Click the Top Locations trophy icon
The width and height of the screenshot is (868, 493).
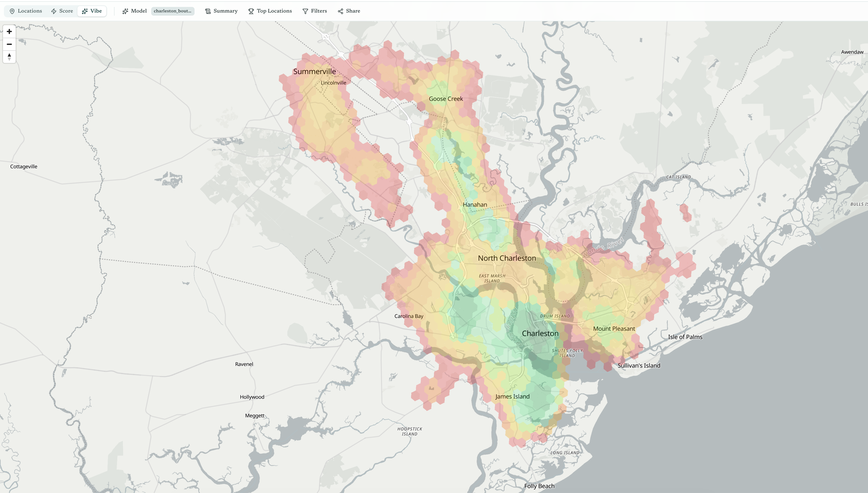pos(251,11)
